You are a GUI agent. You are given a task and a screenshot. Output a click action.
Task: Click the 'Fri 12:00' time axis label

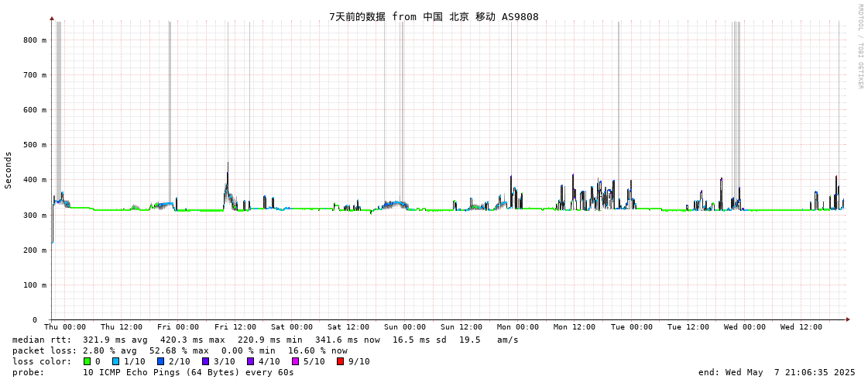(235, 327)
